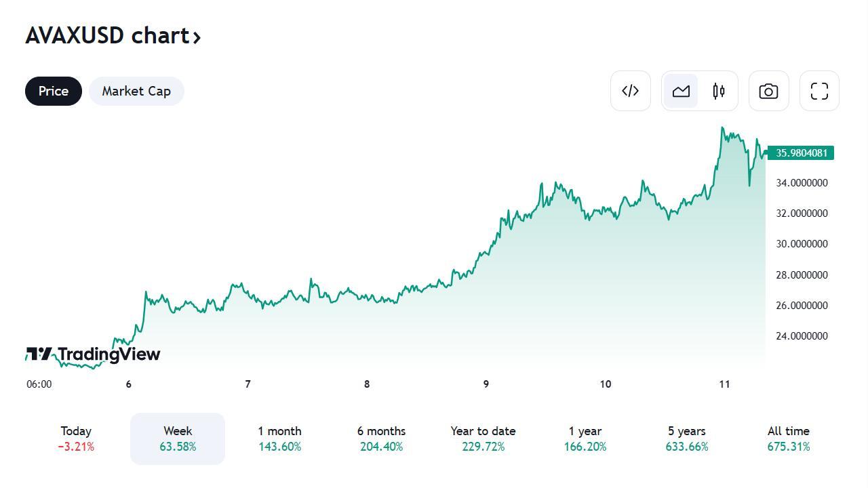Image resolution: width=868 pixels, height=488 pixels.
Task: Show the 5 years performance
Action: (686, 439)
